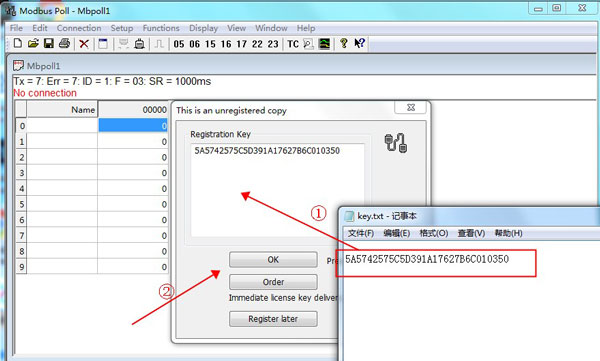Click the context help arrow-question icon

360,43
